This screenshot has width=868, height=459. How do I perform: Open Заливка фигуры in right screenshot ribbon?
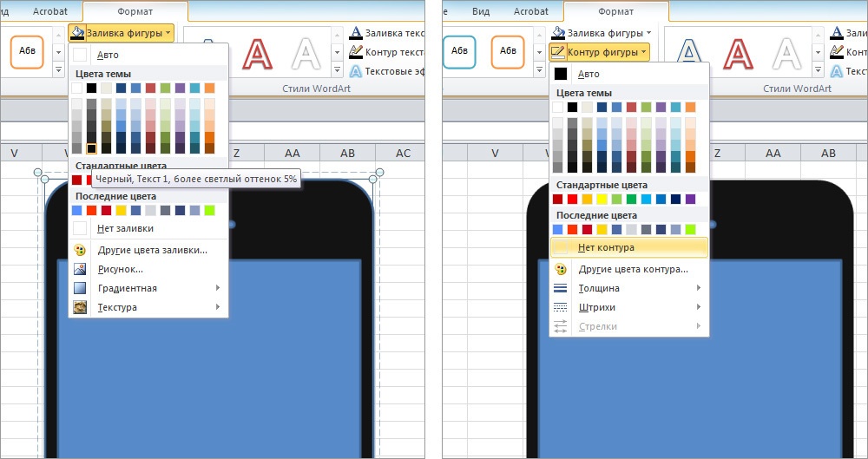(602, 33)
